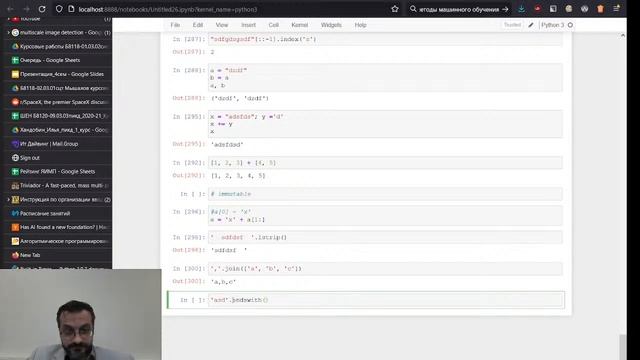Expand the multiscale image detection tab group
The image size is (640, 360).
tap(8, 33)
